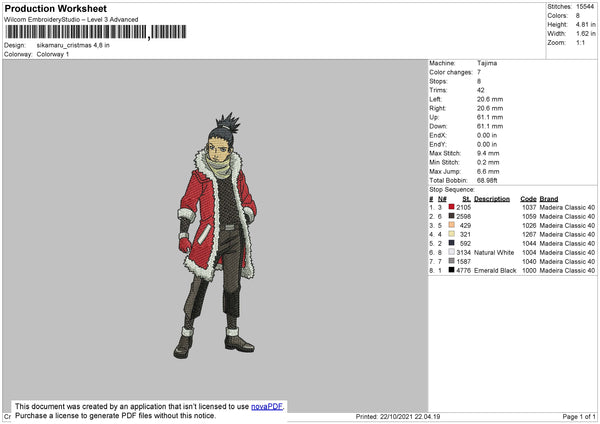Click the dark brown thread swatch

point(452,216)
